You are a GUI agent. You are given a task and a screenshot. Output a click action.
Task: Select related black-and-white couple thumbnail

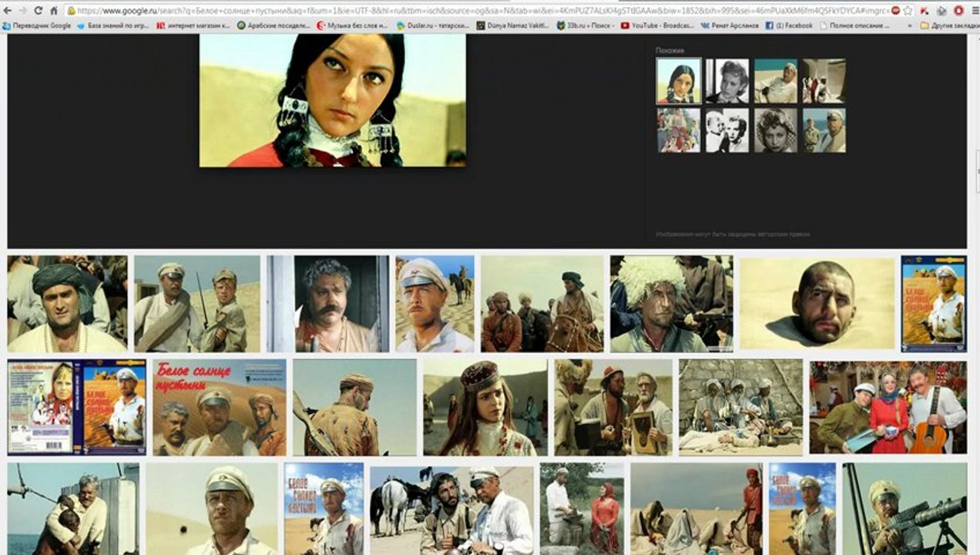727,129
